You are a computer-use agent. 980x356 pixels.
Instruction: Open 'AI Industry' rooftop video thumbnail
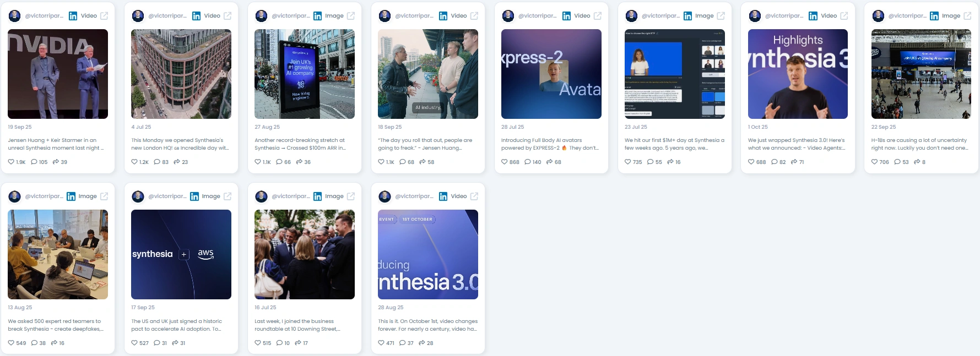click(428, 74)
